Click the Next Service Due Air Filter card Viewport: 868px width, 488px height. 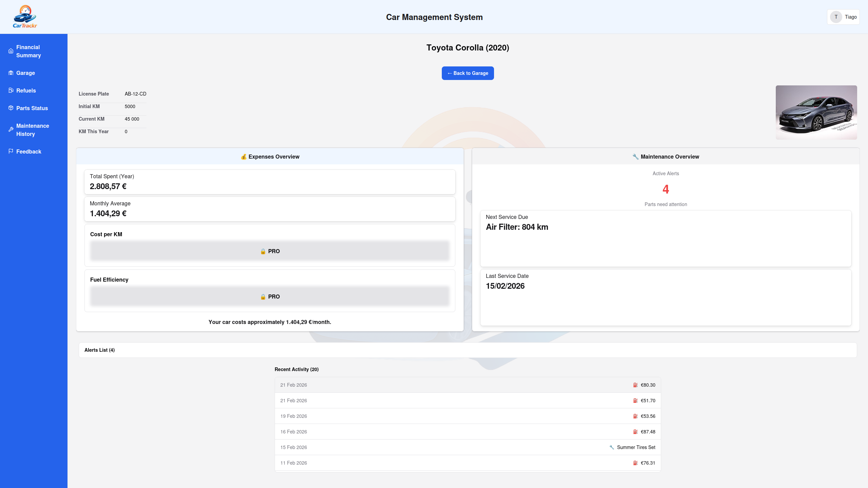click(x=666, y=239)
